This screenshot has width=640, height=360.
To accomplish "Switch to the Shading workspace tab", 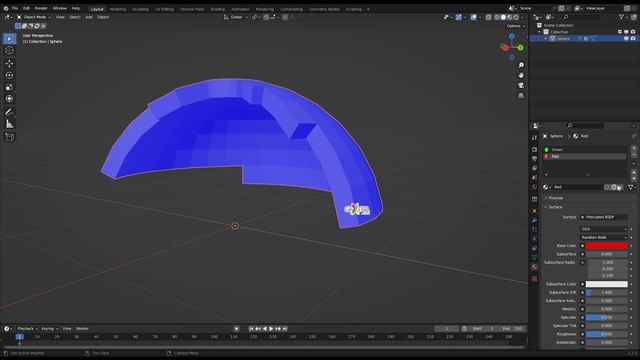I will point(217,9).
